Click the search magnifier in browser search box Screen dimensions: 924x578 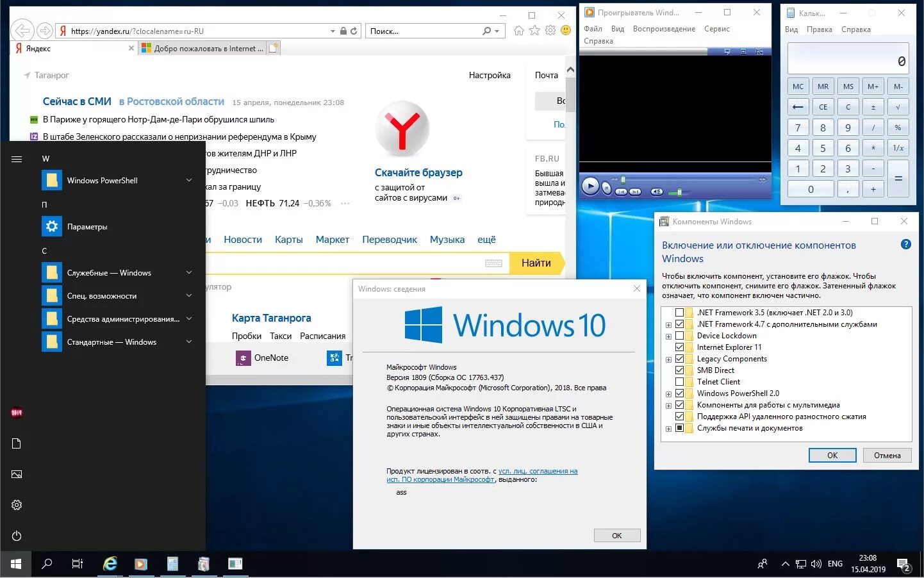tap(487, 31)
